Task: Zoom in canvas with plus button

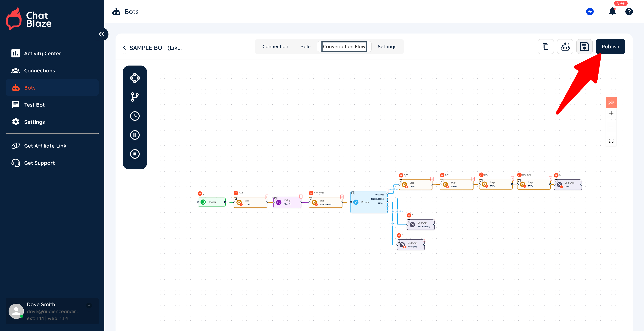Action: [x=611, y=113]
